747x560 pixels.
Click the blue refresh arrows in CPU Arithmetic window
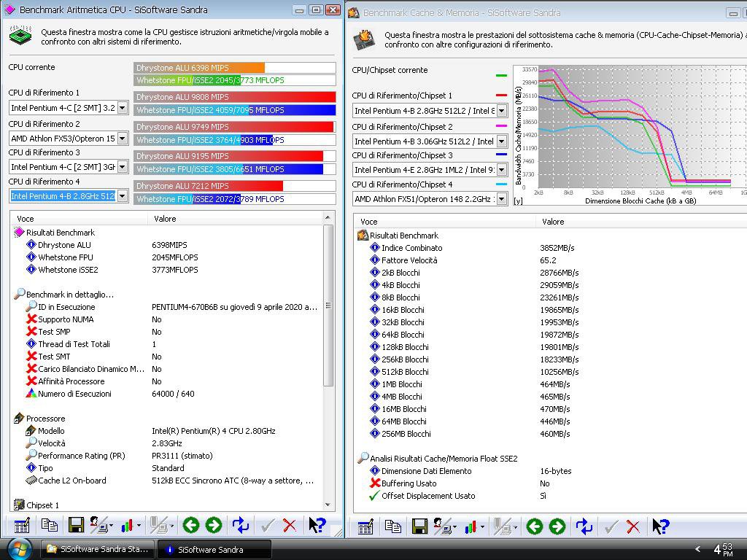pos(240,525)
